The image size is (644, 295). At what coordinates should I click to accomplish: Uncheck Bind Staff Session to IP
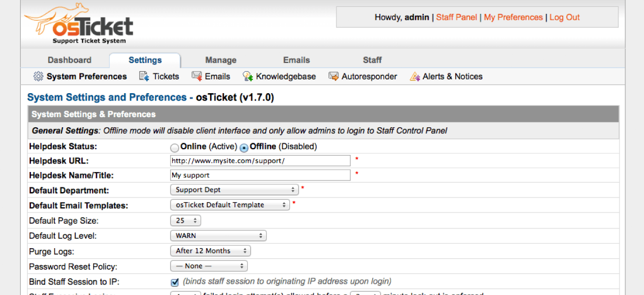click(175, 282)
